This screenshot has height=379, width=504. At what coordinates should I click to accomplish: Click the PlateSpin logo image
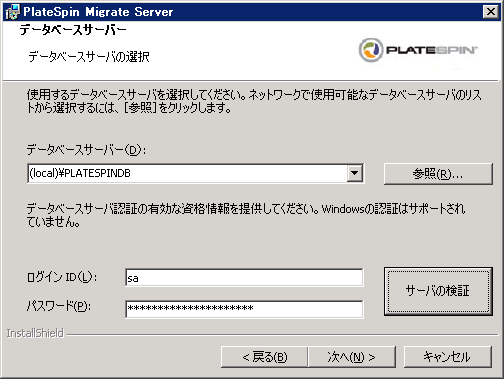pos(418,50)
